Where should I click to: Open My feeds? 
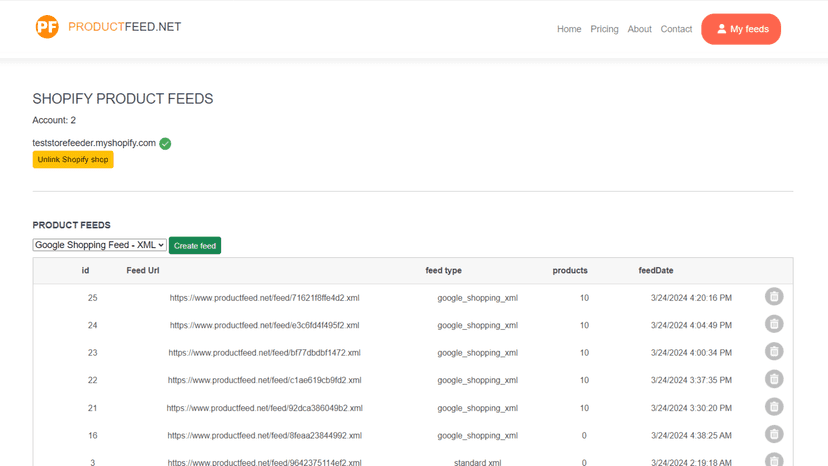pos(741,29)
